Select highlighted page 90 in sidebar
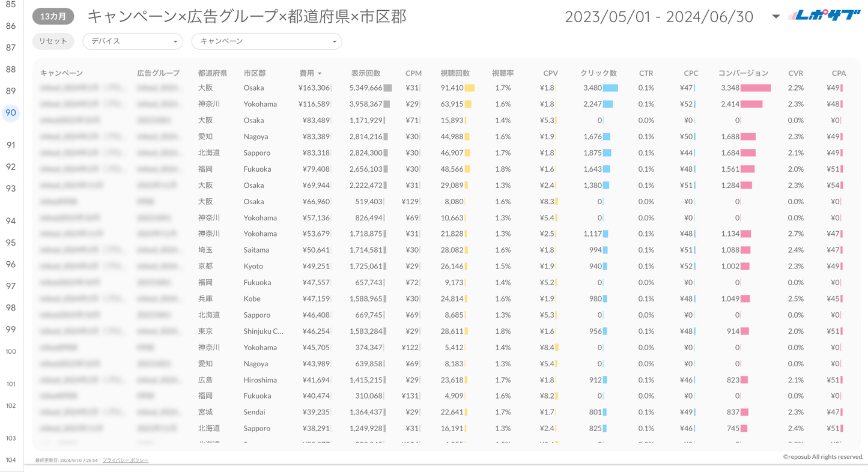 pyautogui.click(x=11, y=112)
